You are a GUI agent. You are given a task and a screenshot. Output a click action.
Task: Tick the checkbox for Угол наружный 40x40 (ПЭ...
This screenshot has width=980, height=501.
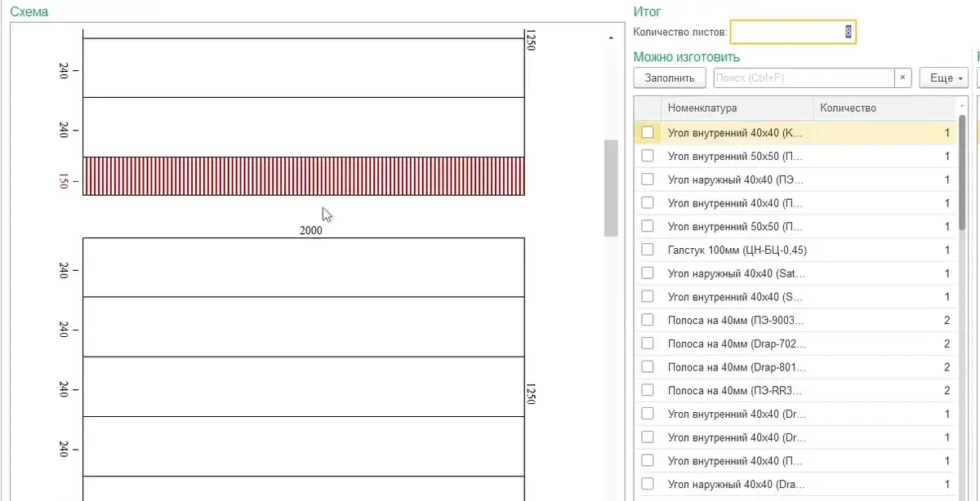(648, 180)
